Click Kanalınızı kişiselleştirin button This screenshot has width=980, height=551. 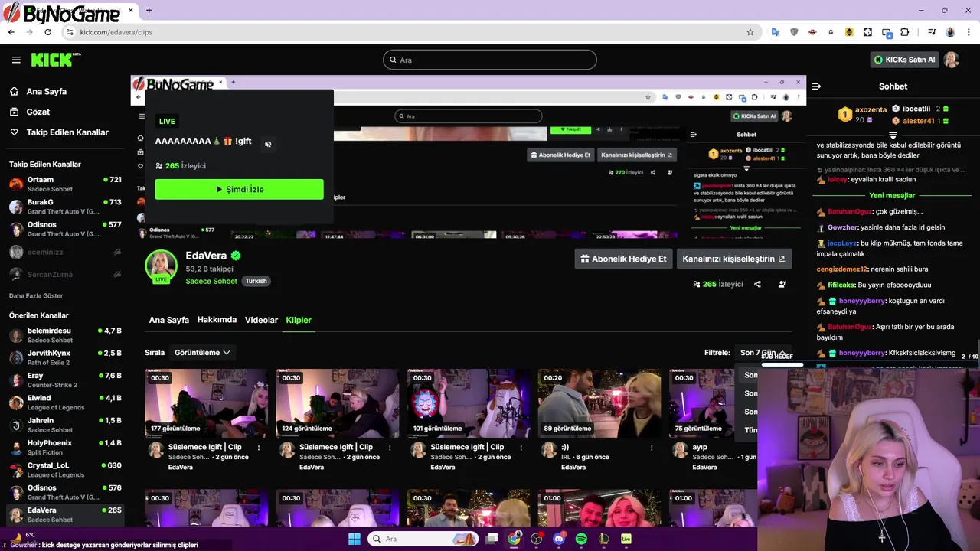(733, 259)
